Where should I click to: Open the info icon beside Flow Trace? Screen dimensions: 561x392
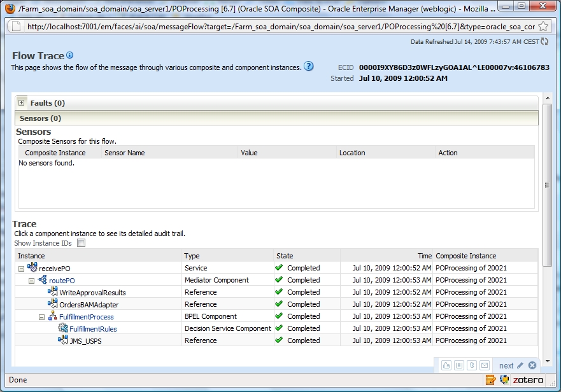coord(70,55)
